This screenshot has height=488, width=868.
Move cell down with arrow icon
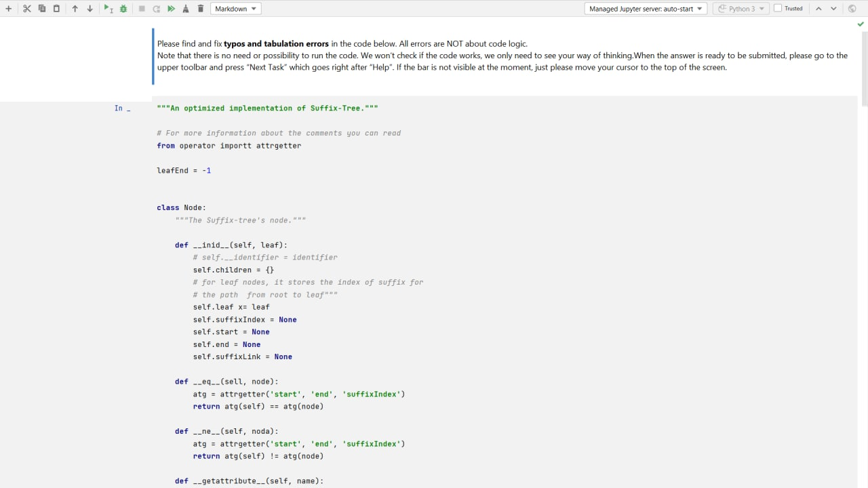[90, 9]
